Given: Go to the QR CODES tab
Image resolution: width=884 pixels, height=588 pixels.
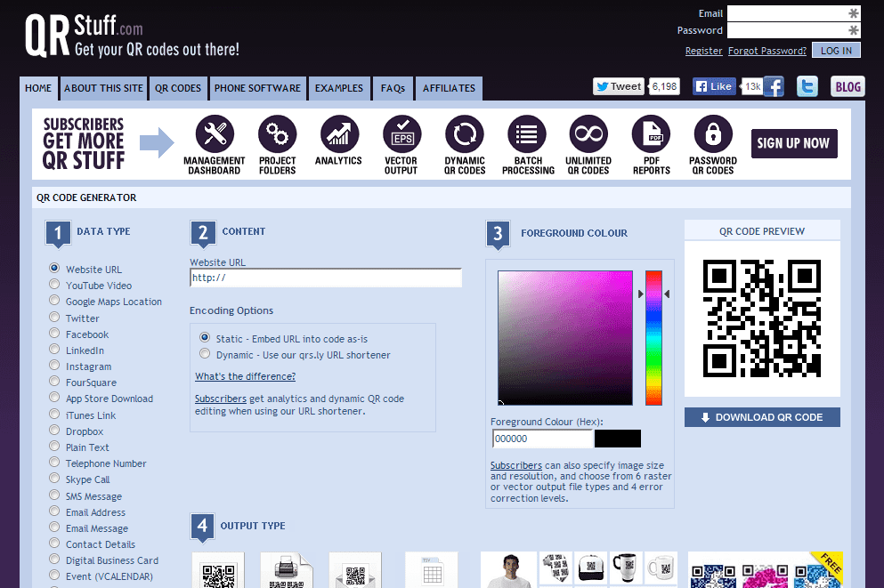Looking at the screenshot, I should tap(178, 88).
